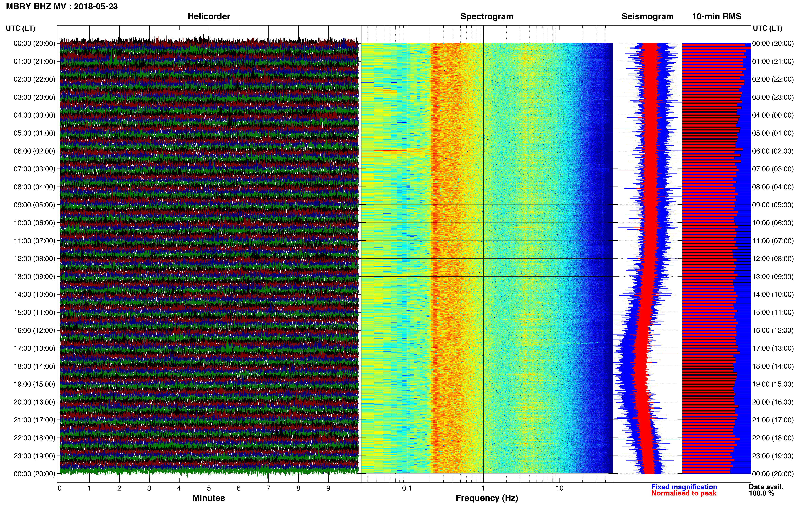Select the '10-min RMS' panel heading
This screenshot has height=508, width=812.
[717, 16]
